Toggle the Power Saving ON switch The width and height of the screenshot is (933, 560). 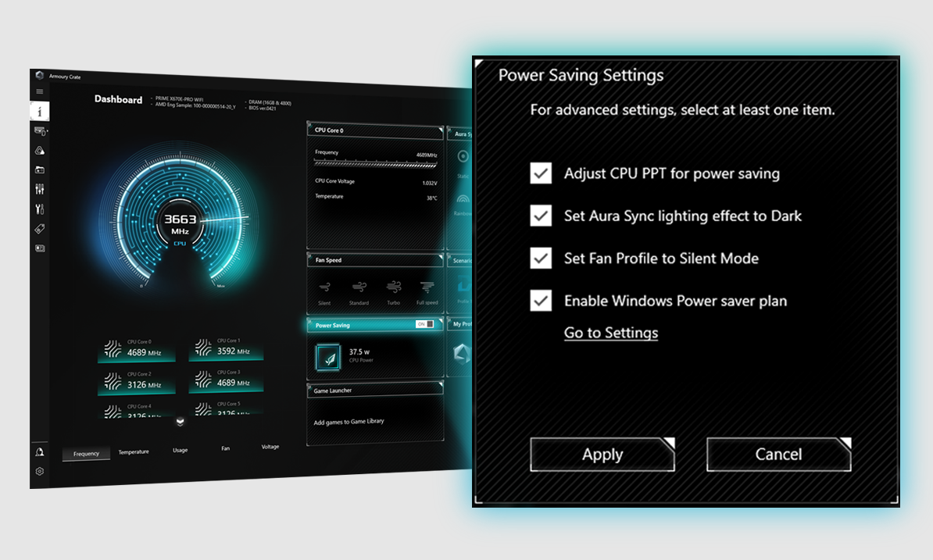[424, 324]
